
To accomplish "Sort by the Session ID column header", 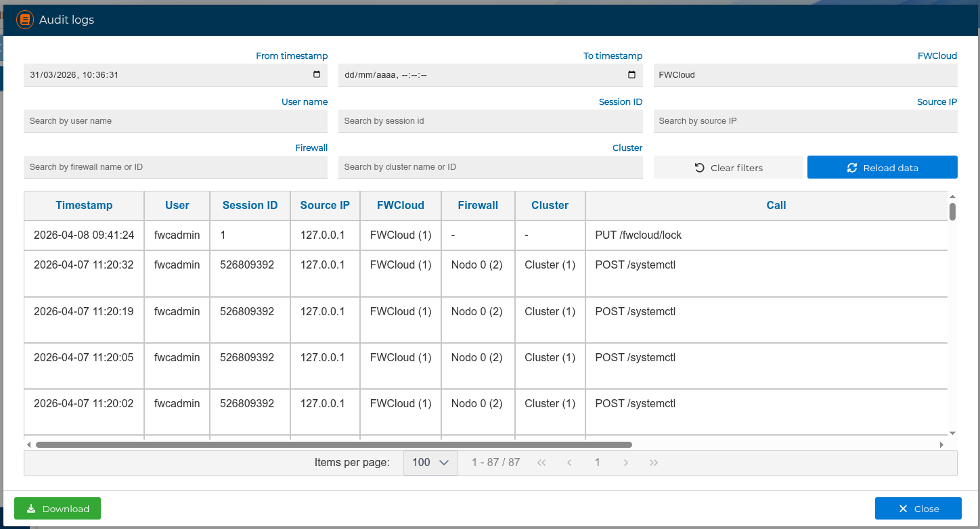I will [250, 205].
